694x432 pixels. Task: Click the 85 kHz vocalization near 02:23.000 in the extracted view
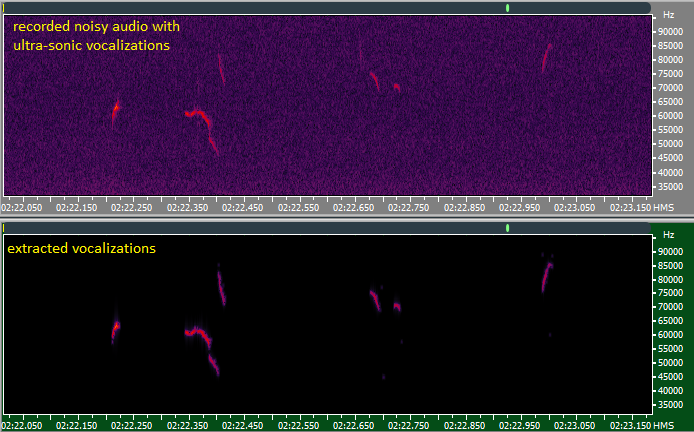546,274
